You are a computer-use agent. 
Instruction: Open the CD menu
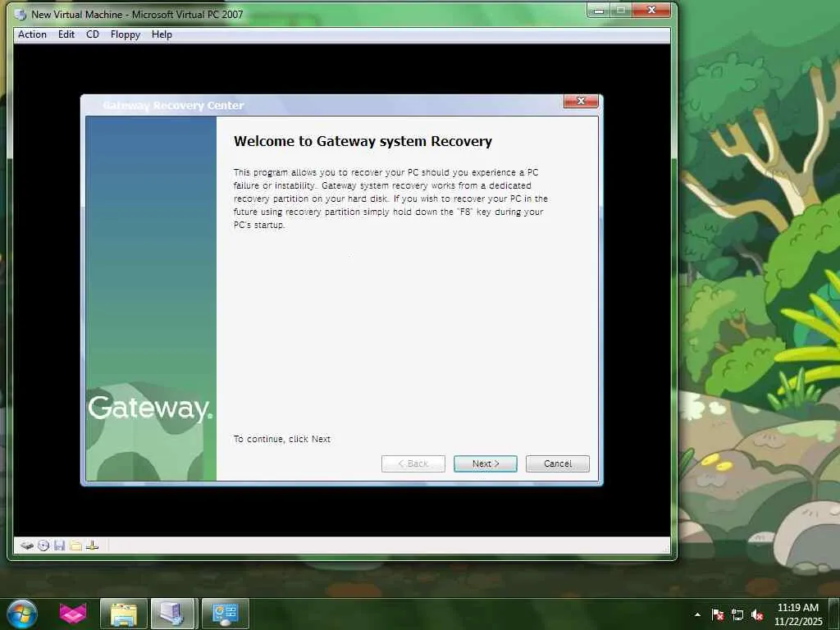[x=93, y=34]
